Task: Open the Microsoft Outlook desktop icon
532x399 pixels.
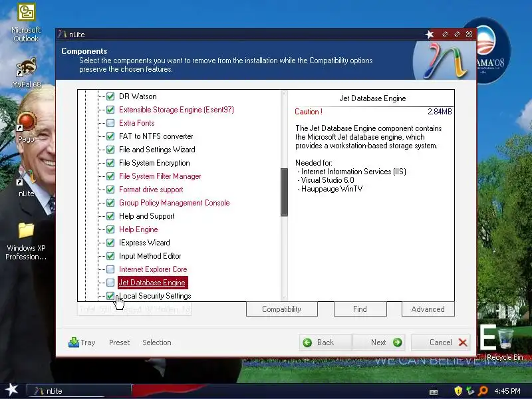Action: coord(26,23)
